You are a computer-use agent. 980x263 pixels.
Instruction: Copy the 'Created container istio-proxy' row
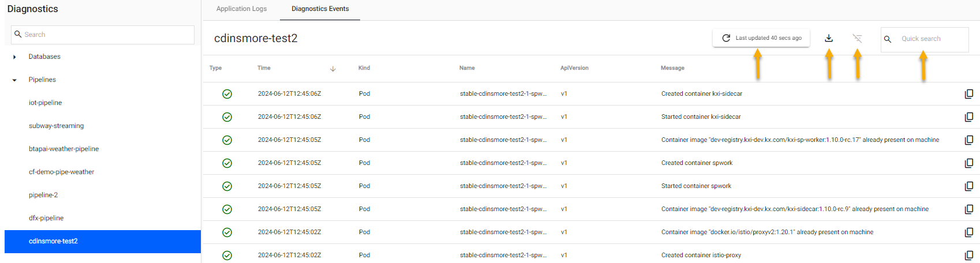coord(968,255)
